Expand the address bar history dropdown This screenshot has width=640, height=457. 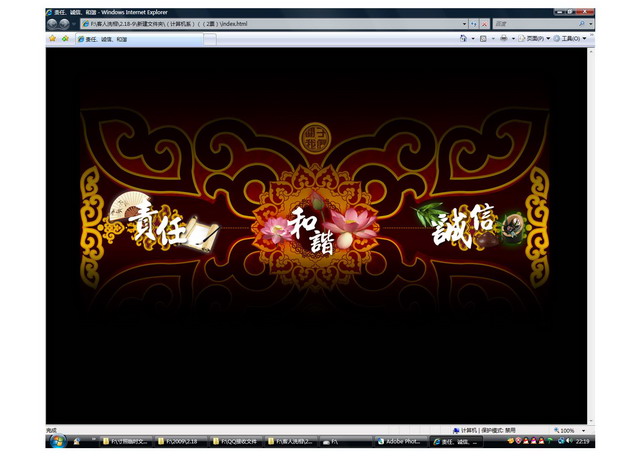click(x=463, y=22)
